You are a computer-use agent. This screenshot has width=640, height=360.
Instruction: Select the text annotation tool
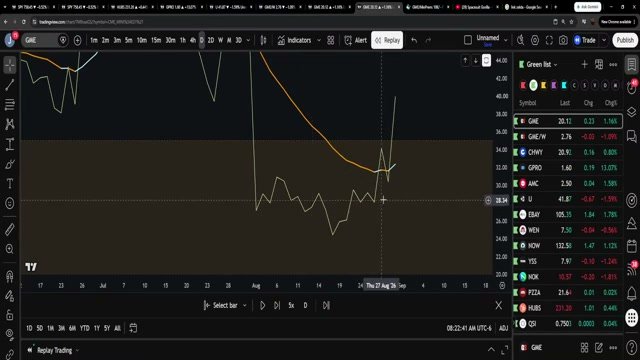(10, 184)
